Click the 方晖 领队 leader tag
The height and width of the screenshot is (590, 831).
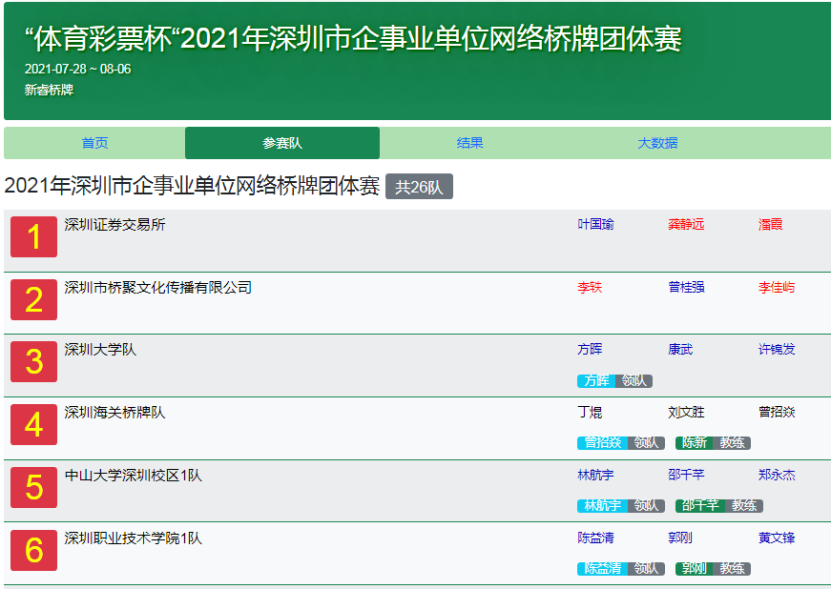click(615, 381)
